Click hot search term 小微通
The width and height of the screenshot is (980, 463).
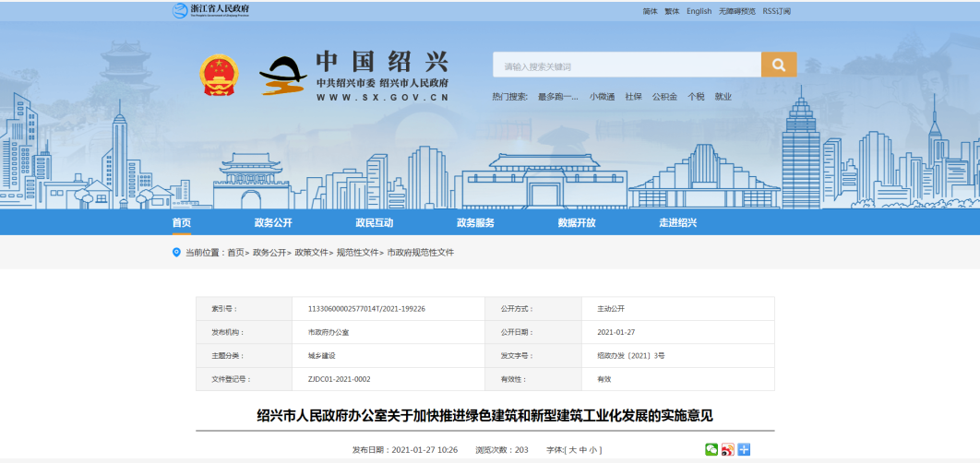pyautogui.click(x=602, y=97)
